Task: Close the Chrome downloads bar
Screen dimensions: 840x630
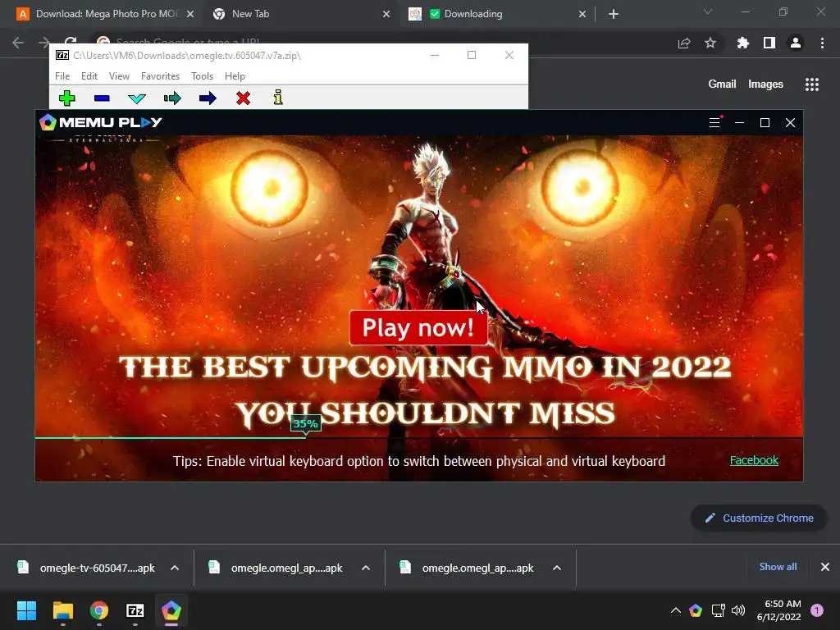Action: [825, 567]
